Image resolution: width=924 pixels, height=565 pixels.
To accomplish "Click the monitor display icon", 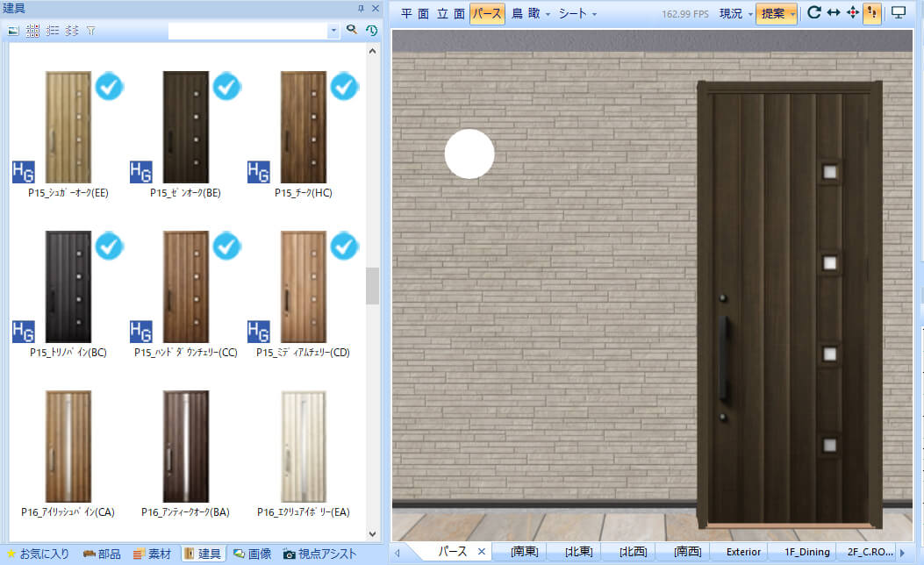I will tap(898, 13).
